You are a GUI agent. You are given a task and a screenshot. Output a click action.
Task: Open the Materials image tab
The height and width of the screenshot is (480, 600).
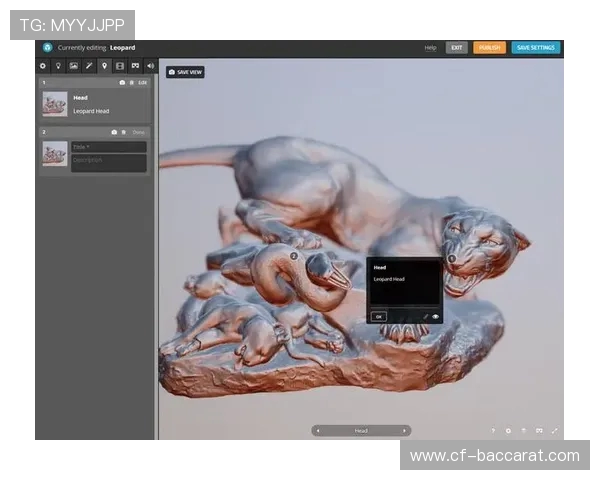click(x=73, y=66)
